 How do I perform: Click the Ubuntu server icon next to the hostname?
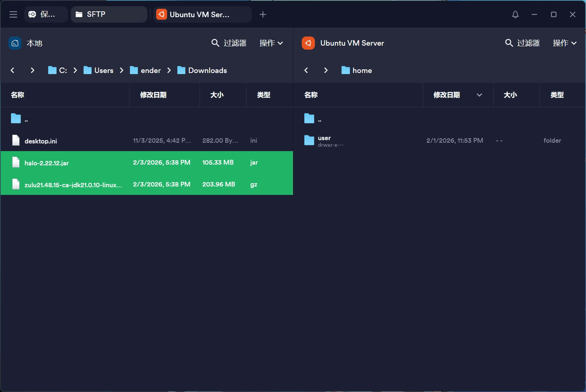click(x=308, y=43)
